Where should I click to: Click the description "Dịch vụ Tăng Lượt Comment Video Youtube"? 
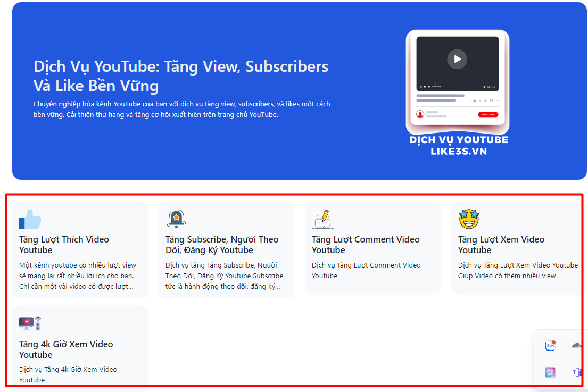[x=366, y=270]
